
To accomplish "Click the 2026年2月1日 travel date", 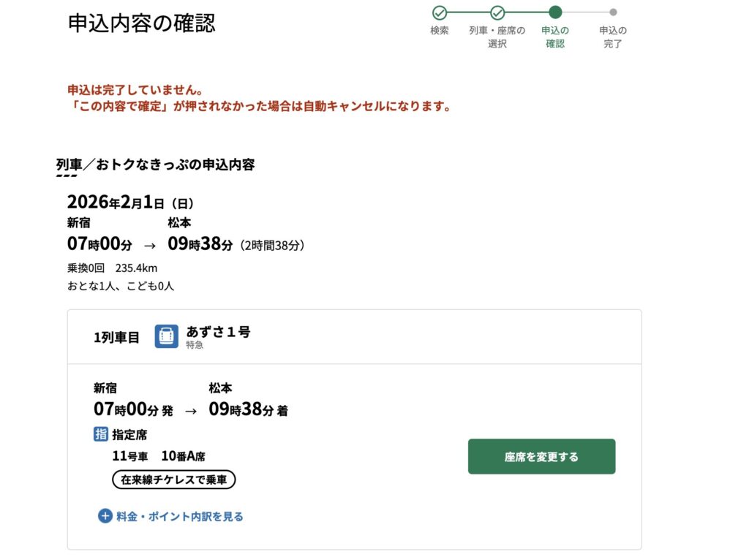I will click(x=130, y=203).
